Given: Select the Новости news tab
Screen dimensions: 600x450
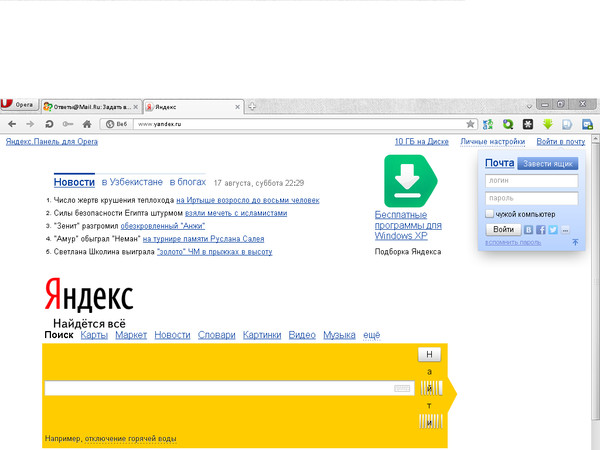Looking at the screenshot, I should pos(74,182).
